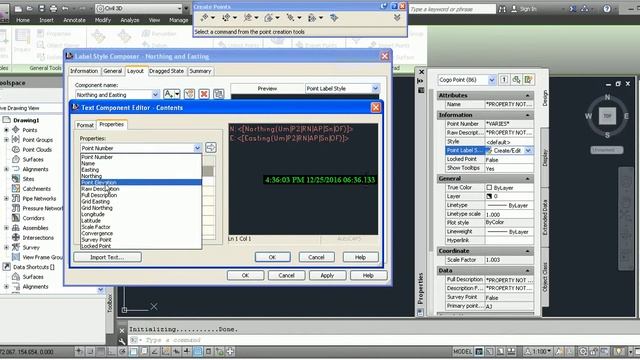640x360 pixels.
Task: Click the import points icon in Create Points
Action: click(x=334, y=18)
